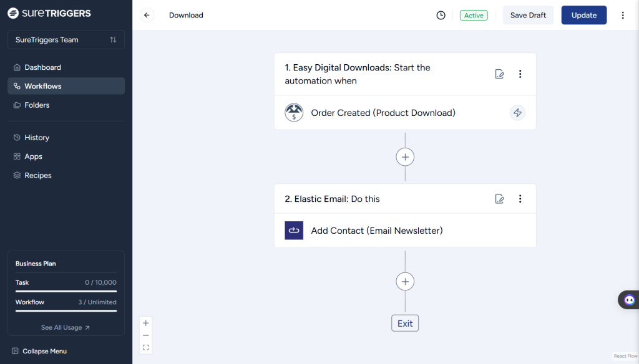The image size is (639, 364).
Task: Go to Dashboard in the sidebar
Action: click(66, 67)
